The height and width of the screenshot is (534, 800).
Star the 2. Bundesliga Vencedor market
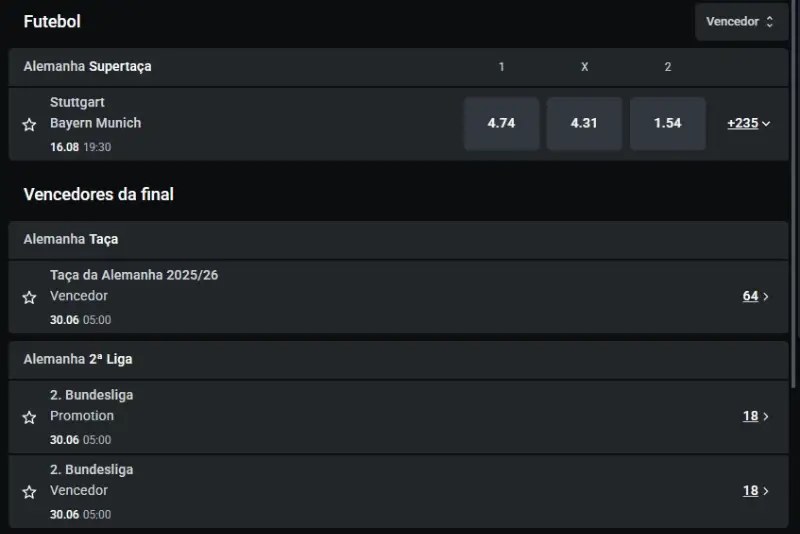click(30, 492)
